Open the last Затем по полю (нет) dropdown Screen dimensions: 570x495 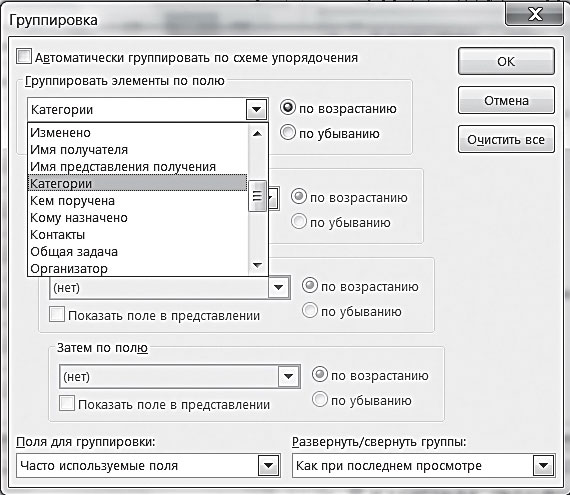coord(289,377)
